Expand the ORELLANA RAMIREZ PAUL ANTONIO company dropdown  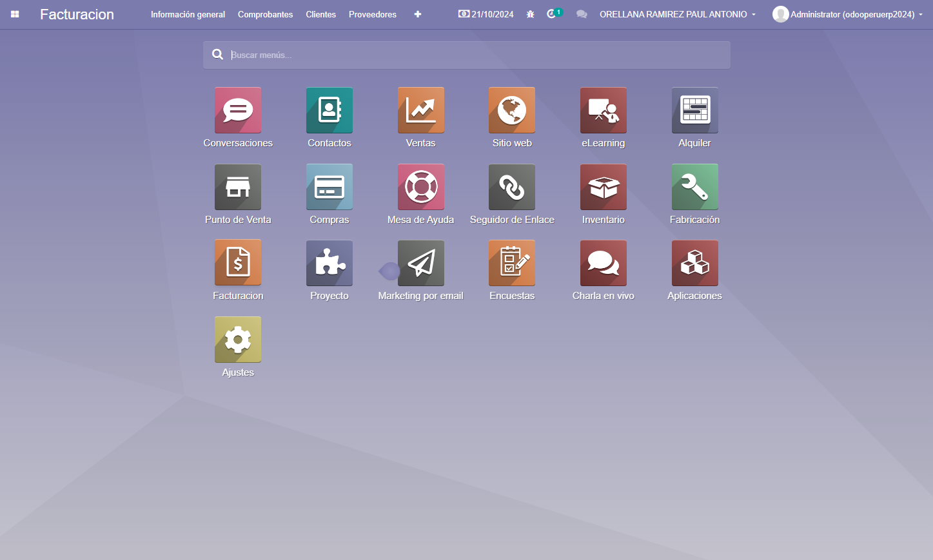(x=678, y=14)
